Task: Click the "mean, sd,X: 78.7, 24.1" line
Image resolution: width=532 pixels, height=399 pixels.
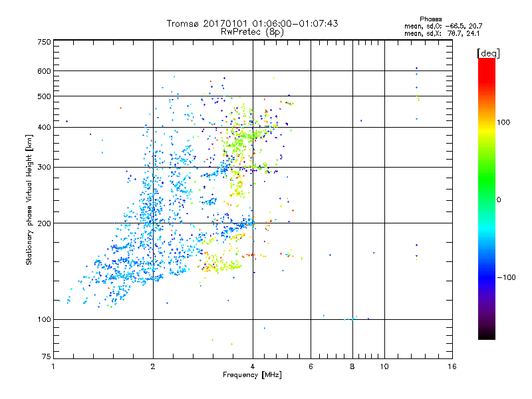Action: click(442, 33)
